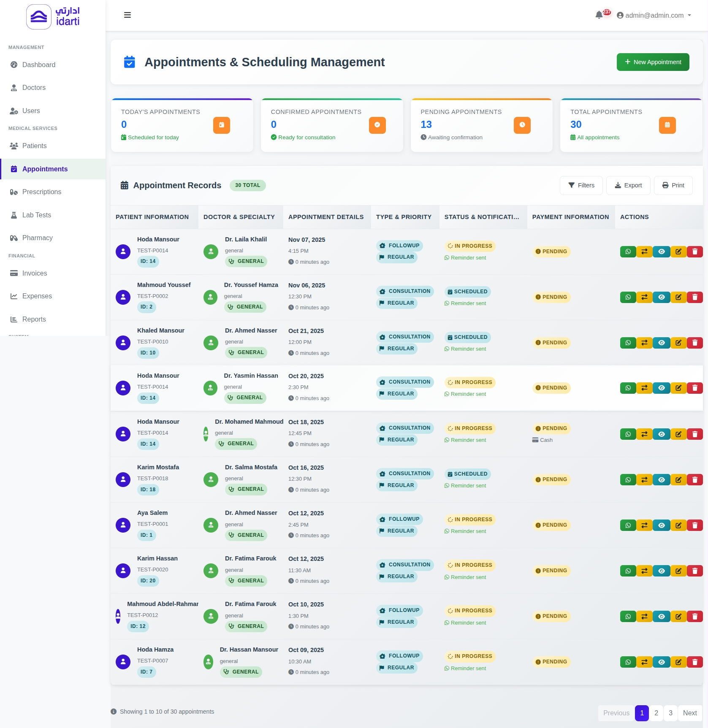Image resolution: width=708 pixels, height=728 pixels.
Task: Click the WhatsApp icon for Hoda Mansour's Nov 07 appointment
Action: (x=628, y=252)
